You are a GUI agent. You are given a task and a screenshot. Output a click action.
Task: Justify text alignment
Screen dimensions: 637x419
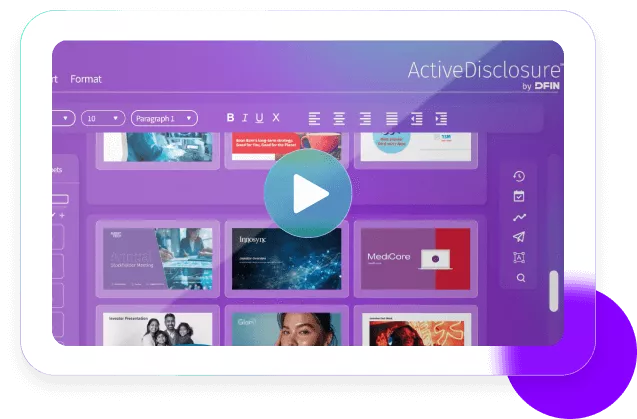click(x=392, y=118)
